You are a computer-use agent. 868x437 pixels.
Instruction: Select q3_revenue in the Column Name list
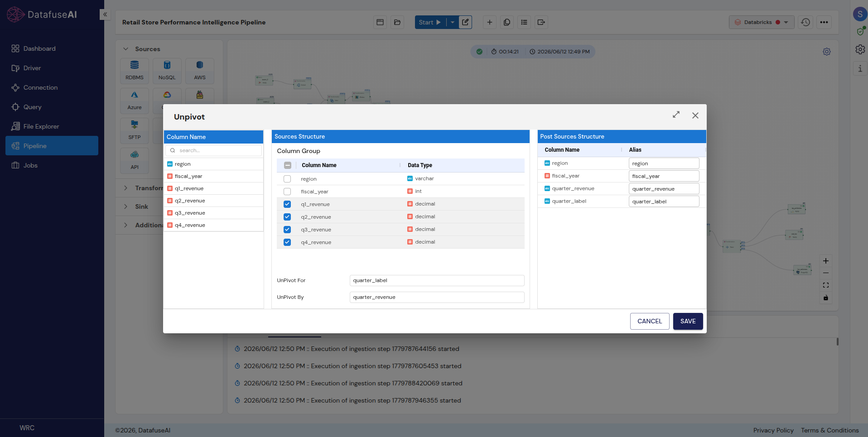click(x=213, y=213)
